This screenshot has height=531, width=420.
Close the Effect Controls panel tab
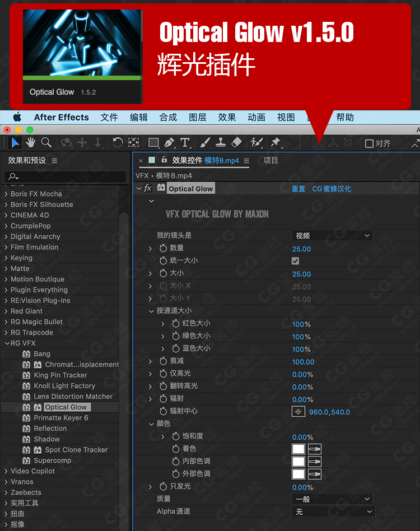coord(141,161)
